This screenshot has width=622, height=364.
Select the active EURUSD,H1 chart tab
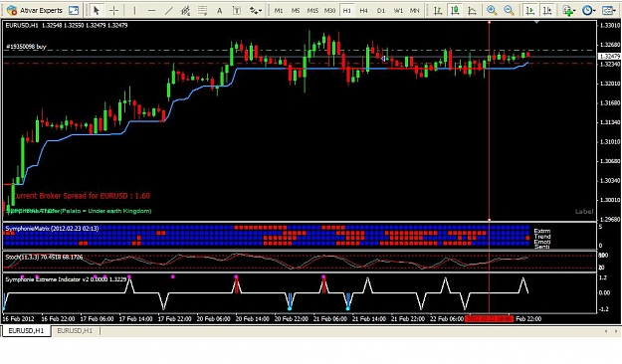click(26, 331)
